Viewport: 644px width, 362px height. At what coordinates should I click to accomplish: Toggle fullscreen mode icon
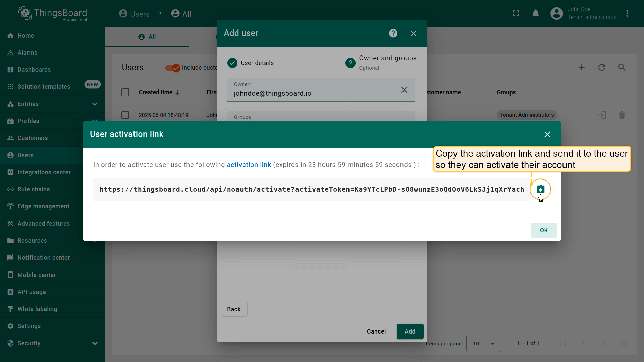pyautogui.click(x=516, y=14)
